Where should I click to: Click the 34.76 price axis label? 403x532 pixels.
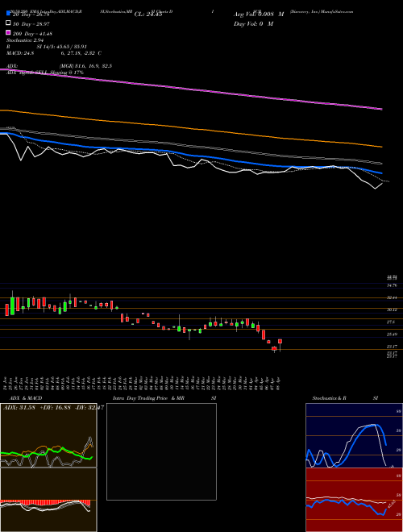pyautogui.click(x=393, y=285)
